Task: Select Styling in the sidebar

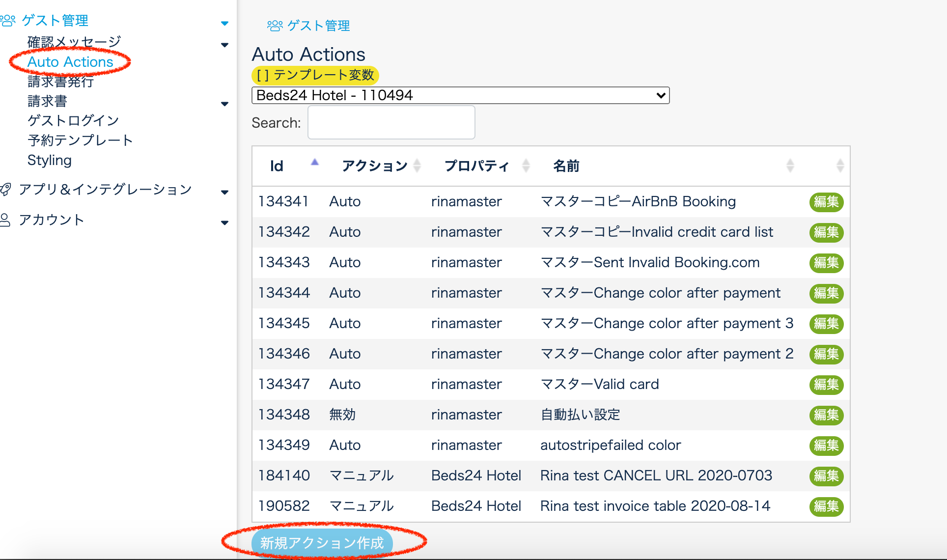Action: pos(50,160)
